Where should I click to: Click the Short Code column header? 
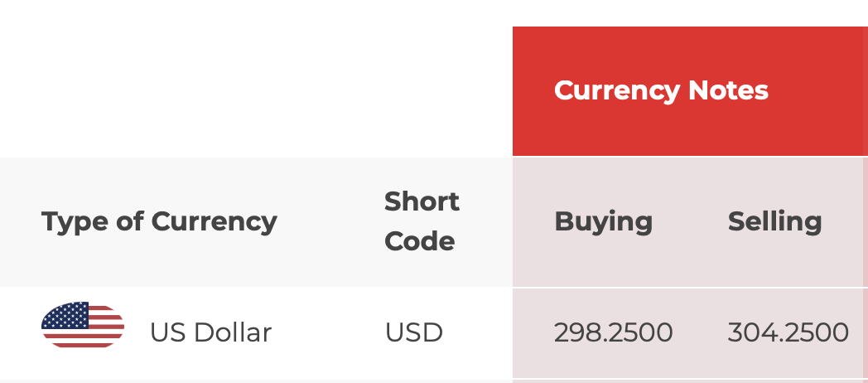[x=422, y=221]
